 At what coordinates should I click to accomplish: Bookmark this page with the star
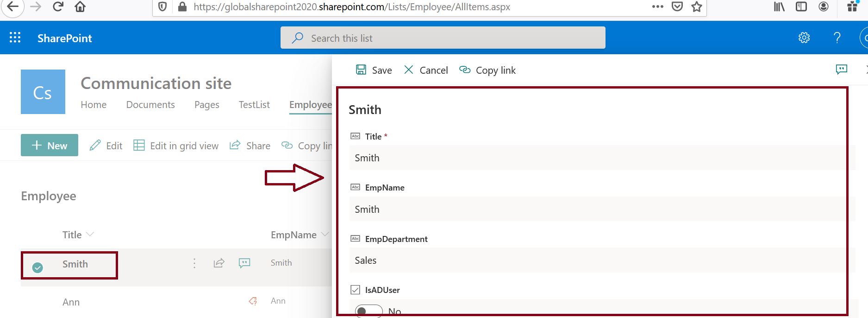(x=697, y=7)
